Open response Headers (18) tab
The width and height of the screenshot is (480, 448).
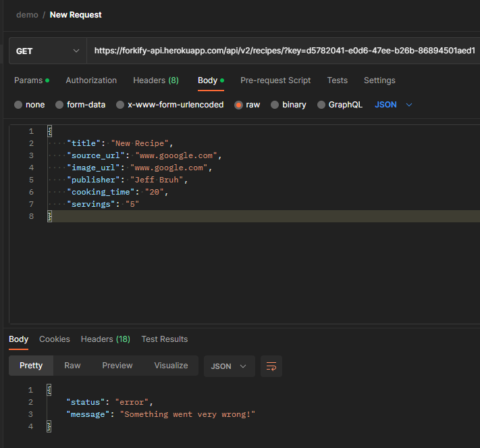[x=105, y=339]
